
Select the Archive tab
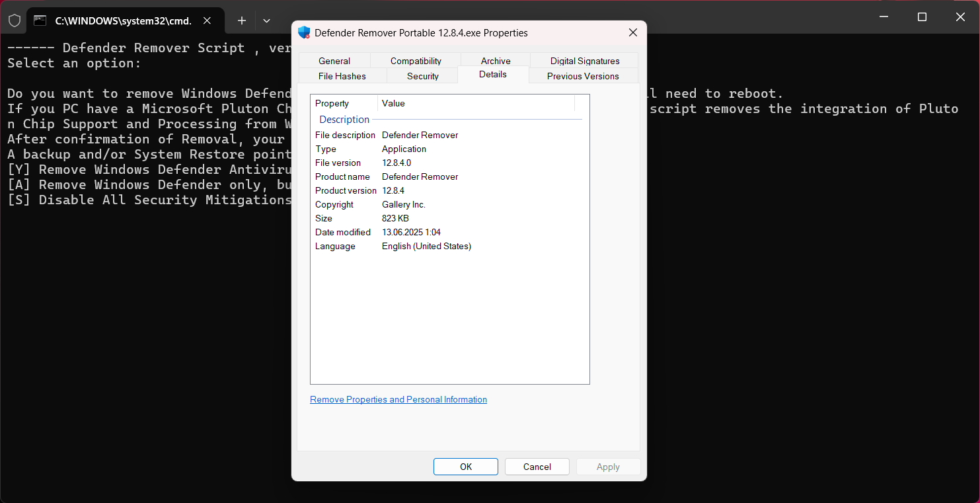point(496,61)
